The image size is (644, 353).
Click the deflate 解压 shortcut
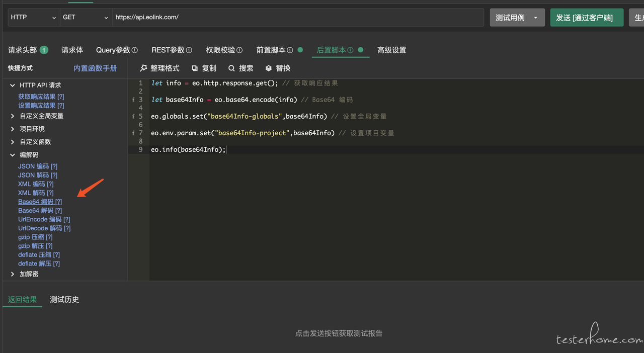pos(39,263)
